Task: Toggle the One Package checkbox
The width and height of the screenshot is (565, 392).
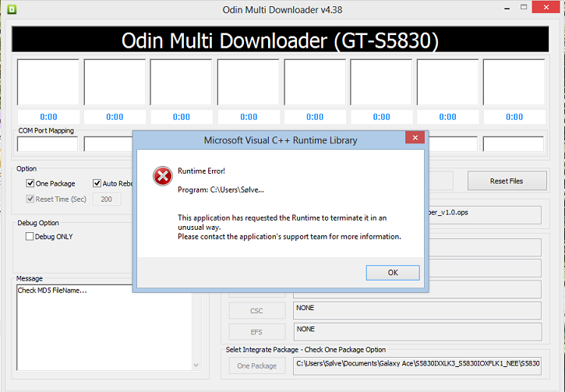Action: (30, 183)
